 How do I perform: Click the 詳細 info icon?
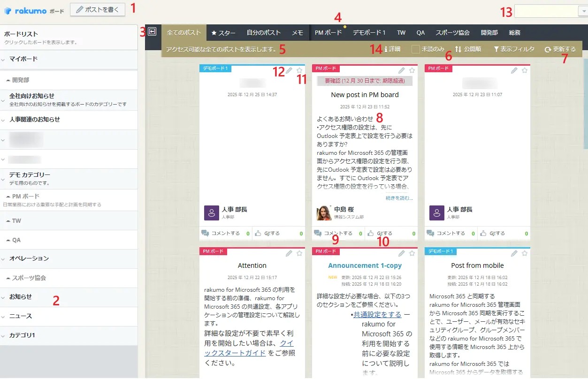pyautogui.click(x=386, y=49)
